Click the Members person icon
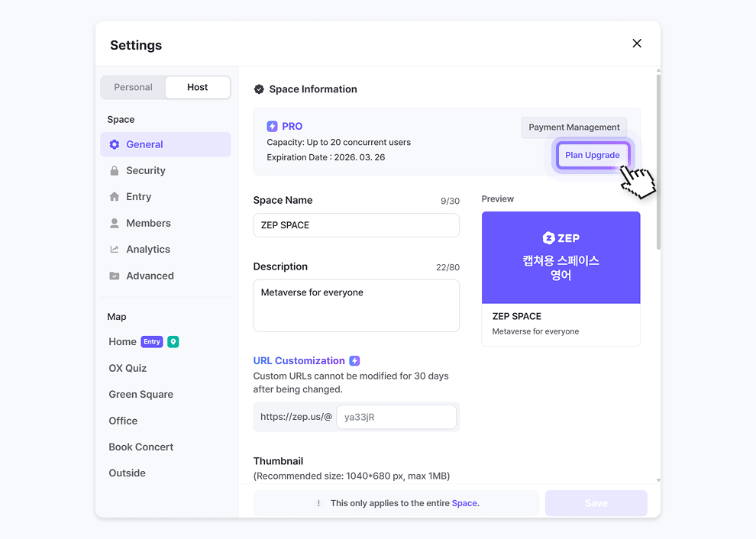Screen dimensions: 756x539 pos(115,223)
